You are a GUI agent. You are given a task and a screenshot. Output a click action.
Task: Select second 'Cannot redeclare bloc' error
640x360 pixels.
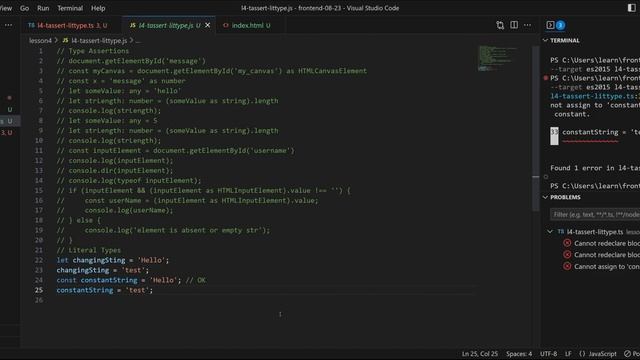[x=607, y=255]
